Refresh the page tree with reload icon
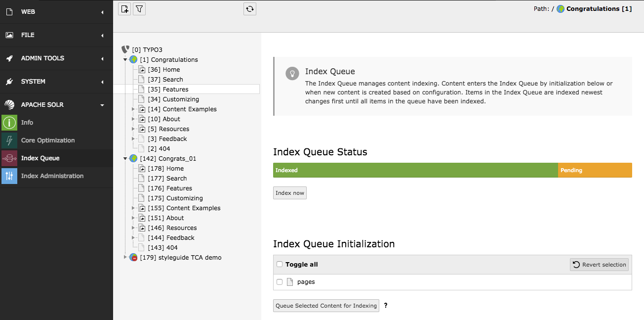This screenshot has width=644, height=320. pos(250,9)
